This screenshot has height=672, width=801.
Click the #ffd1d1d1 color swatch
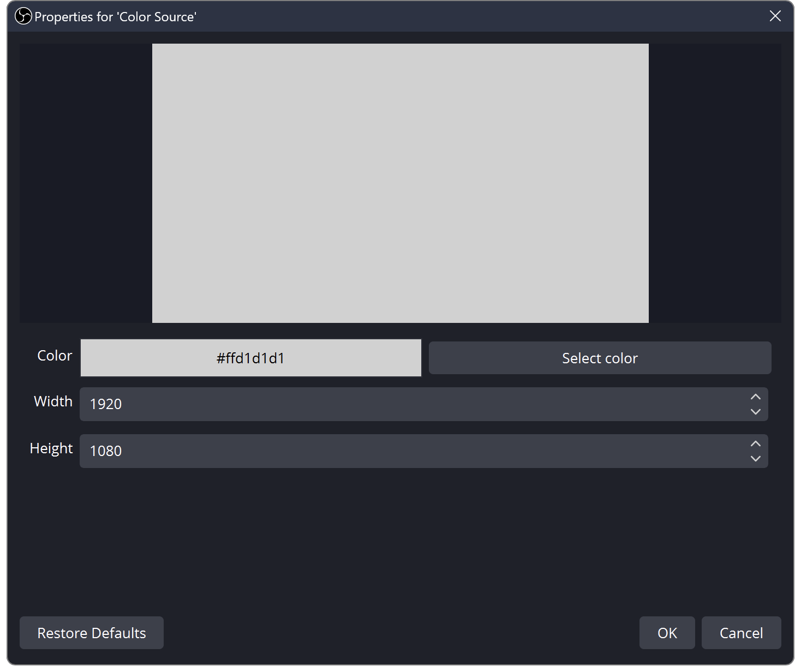click(250, 358)
